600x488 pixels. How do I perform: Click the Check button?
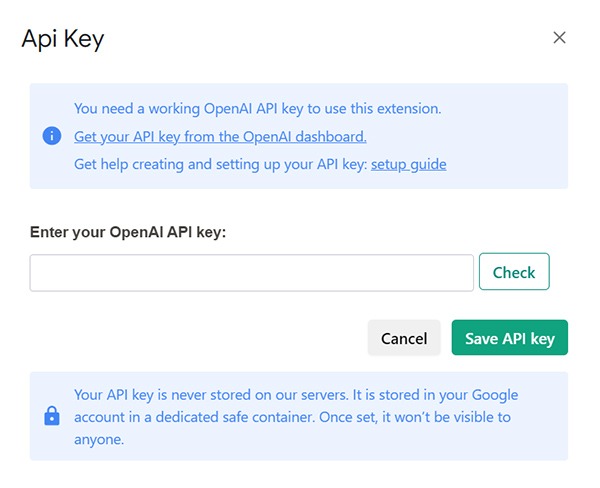514,271
